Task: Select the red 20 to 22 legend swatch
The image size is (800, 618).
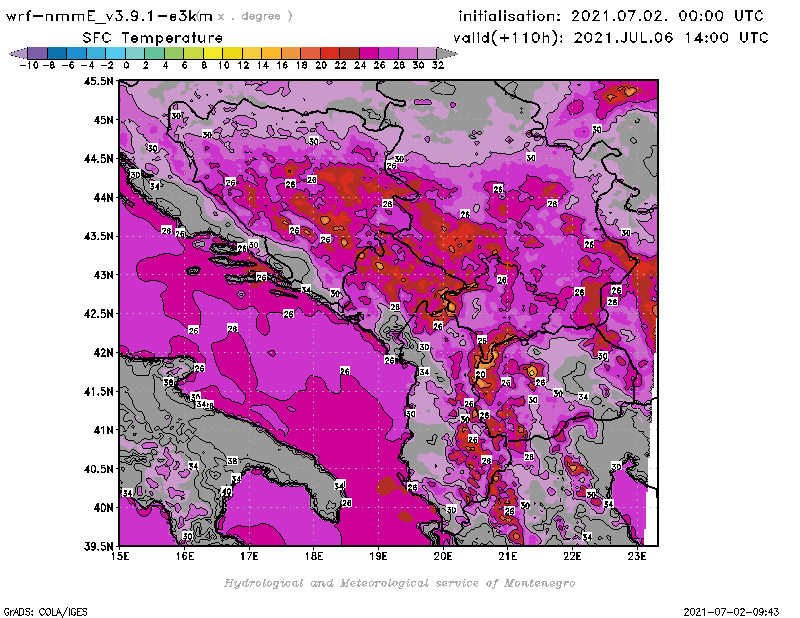Action: pos(330,52)
